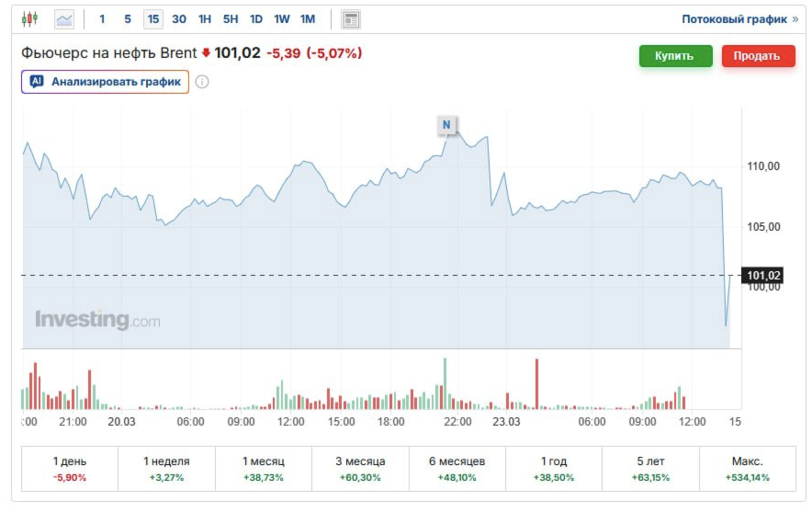Select the 3 месяца period
The height and width of the screenshot is (512, 812).
click(x=360, y=469)
